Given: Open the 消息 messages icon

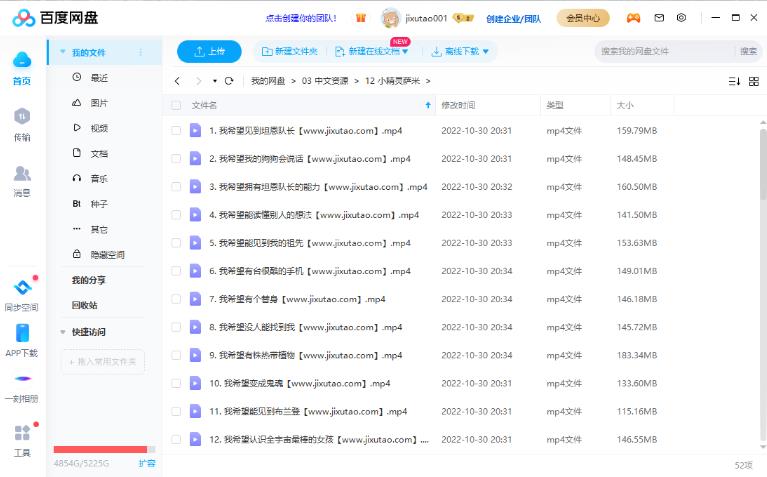Looking at the screenshot, I should (22, 173).
